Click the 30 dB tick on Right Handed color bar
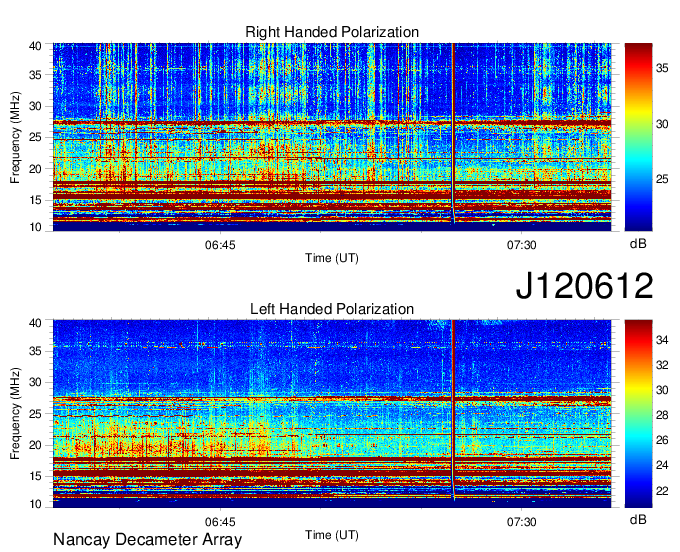Screen dimensions: 680x552 pyautogui.click(x=662, y=124)
